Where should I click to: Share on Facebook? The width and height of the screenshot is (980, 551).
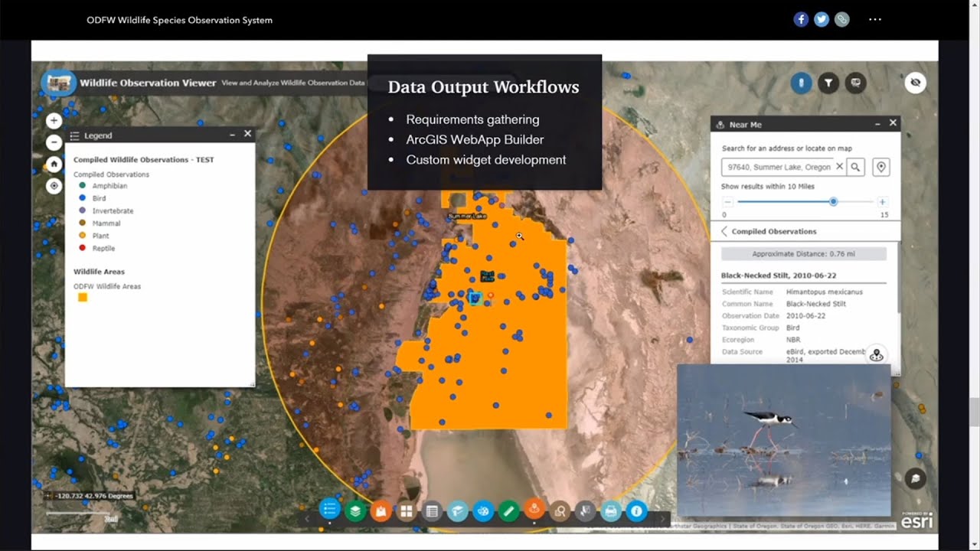(801, 20)
